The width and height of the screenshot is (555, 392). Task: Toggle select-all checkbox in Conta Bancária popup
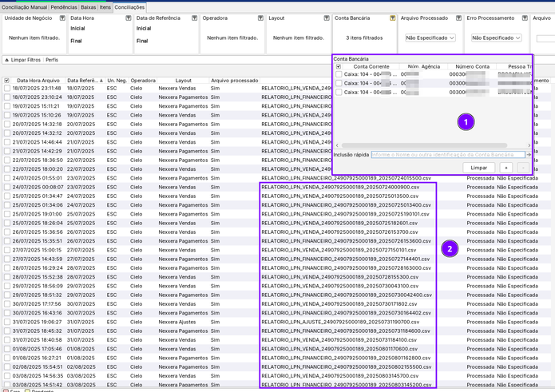point(339,66)
